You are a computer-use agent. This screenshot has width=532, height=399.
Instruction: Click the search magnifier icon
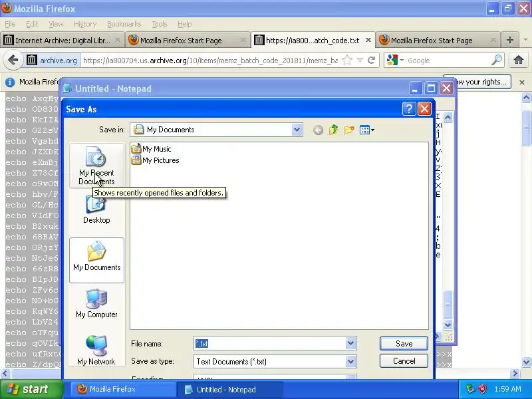coord(497,60)
